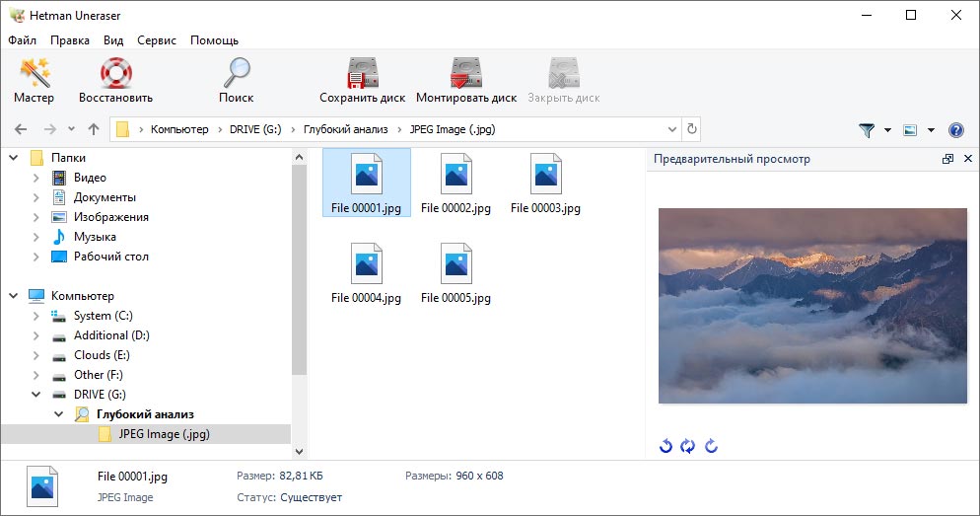Image resolution: width=980 pixels, height=516 pixels.
Task: Open the Правка menu
Action: coord(69,40)
